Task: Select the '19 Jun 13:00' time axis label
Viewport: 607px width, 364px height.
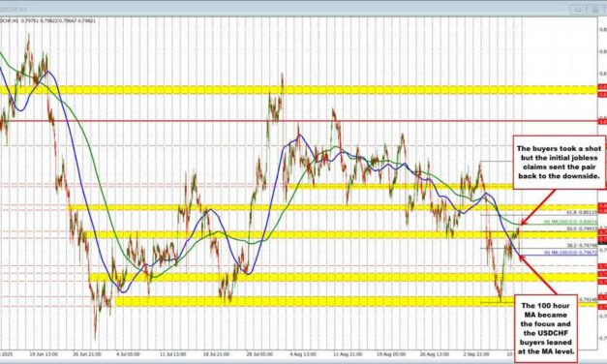Action: (x=44, y=354)
